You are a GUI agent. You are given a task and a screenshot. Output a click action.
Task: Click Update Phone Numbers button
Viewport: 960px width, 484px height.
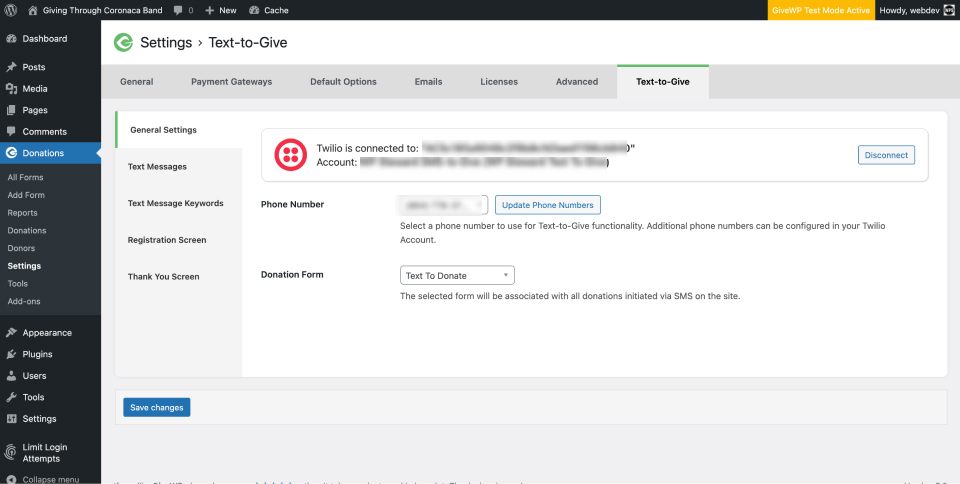(x=547, y=205)
